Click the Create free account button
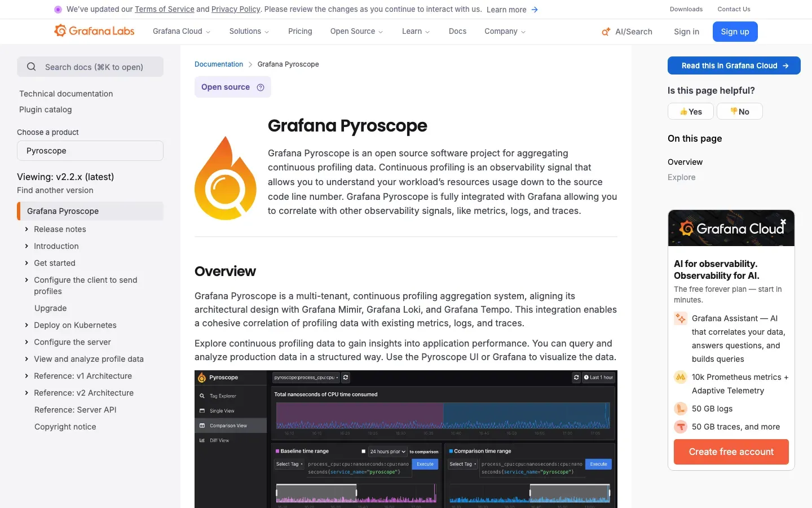 coord(731,452)
